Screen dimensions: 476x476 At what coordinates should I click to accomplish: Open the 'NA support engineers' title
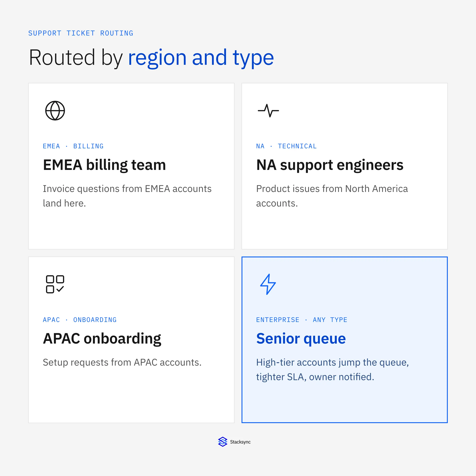[330, 165]
